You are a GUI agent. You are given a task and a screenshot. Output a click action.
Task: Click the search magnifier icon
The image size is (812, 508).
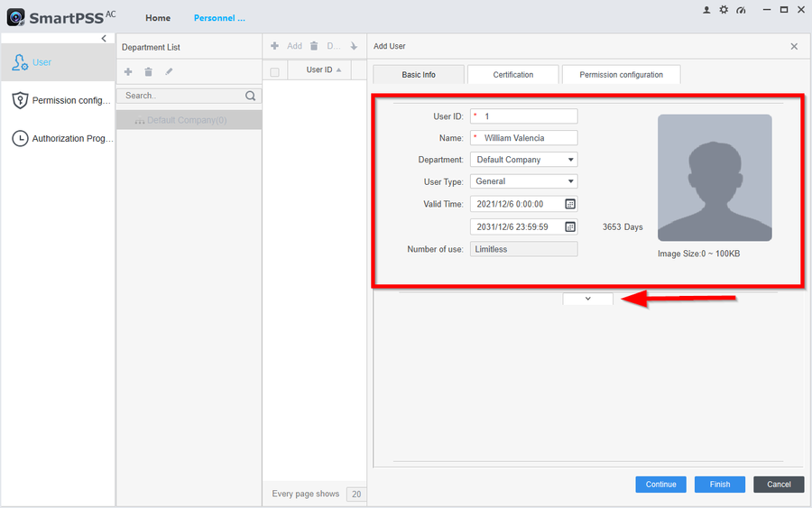pos(251,96)
